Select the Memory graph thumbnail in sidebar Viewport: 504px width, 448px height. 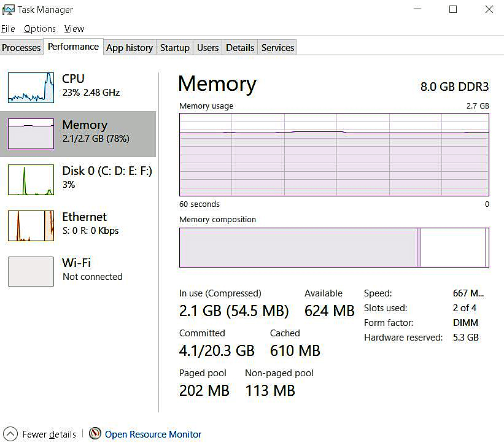pos(31,134)
